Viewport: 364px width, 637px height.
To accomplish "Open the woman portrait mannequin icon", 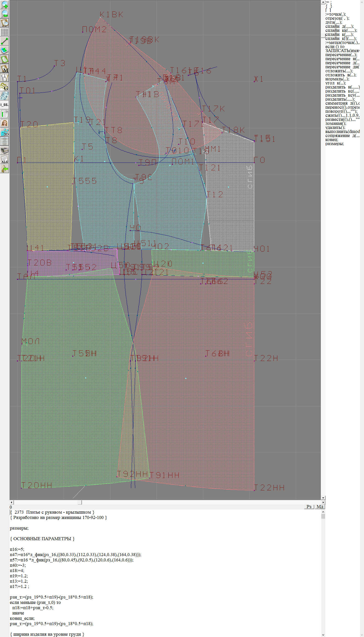I will pos(5,123).
